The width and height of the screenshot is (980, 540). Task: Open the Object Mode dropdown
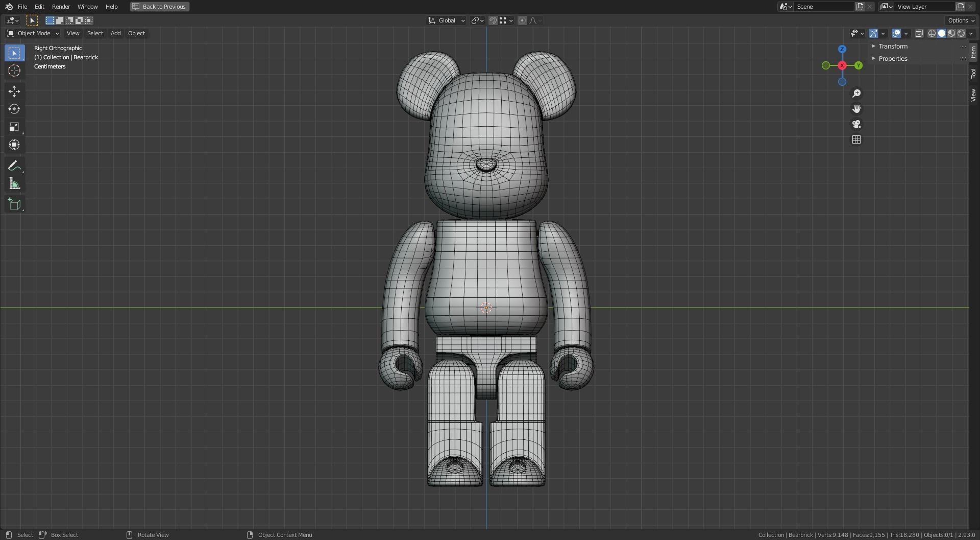(33, 33)
